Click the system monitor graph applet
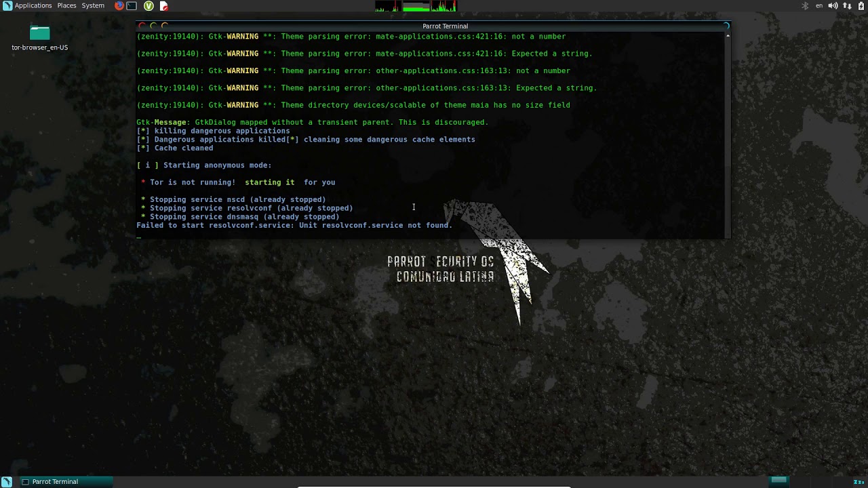868x488 pixels. (416, 6)
